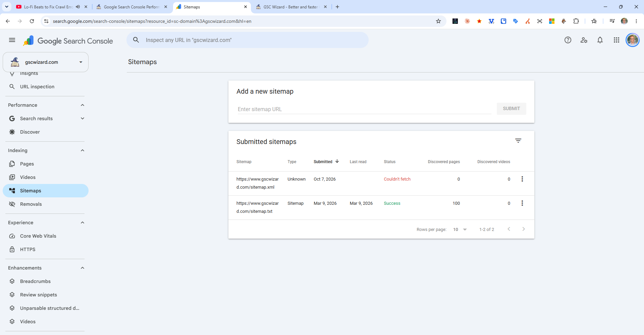Expand the Search results submenu

tap(83, 118)
